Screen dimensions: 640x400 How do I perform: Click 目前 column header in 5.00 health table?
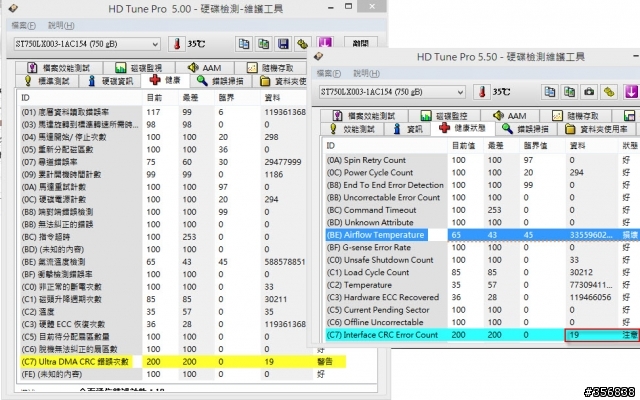160,98
